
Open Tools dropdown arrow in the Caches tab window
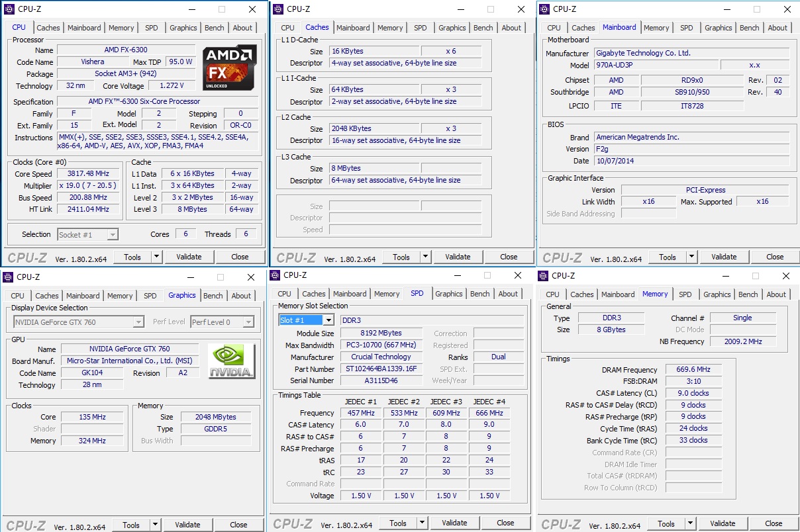(426, 257)
